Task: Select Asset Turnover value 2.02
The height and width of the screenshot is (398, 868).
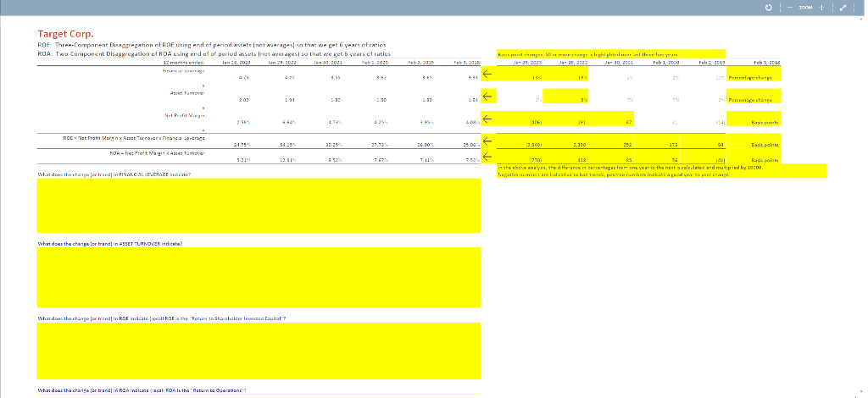Action: pyautogui.click(x=244, y=100)
